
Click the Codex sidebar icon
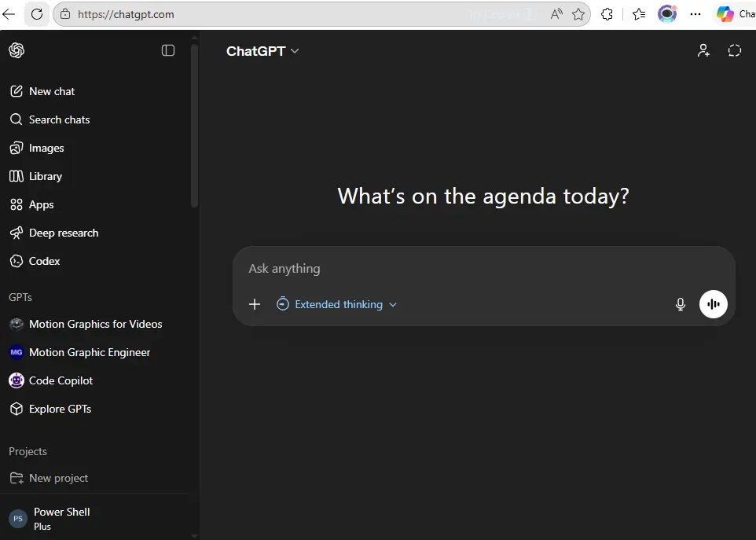coord(17,261)
